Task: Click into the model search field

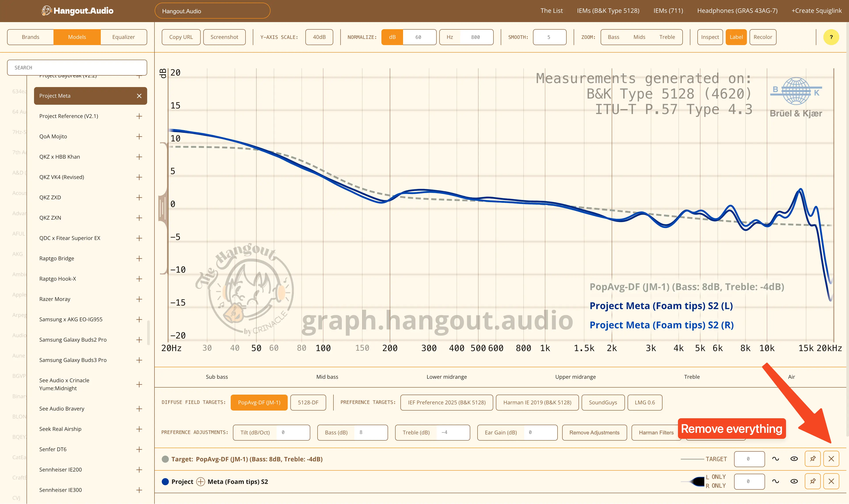Action: pos(77,68)
